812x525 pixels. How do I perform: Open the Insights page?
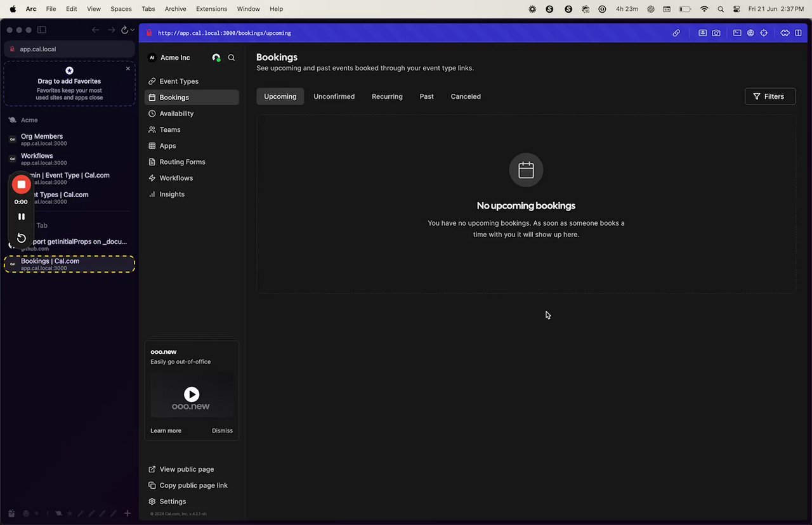192,194
